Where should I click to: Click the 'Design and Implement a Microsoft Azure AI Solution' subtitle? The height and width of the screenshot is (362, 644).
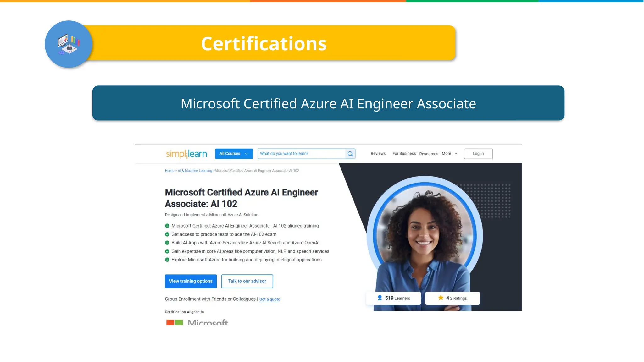tap(212, 215)
